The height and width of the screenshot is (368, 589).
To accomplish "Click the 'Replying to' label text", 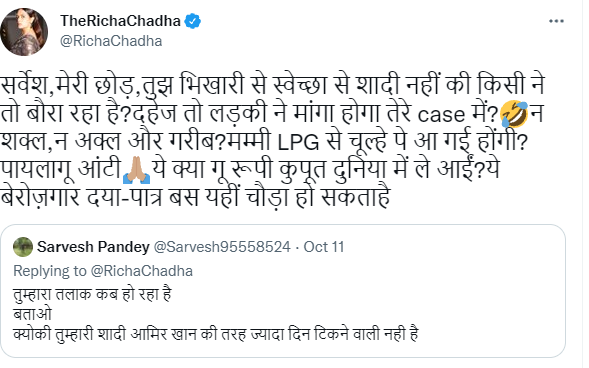I will pyautogui.click(x=50, y=271).
